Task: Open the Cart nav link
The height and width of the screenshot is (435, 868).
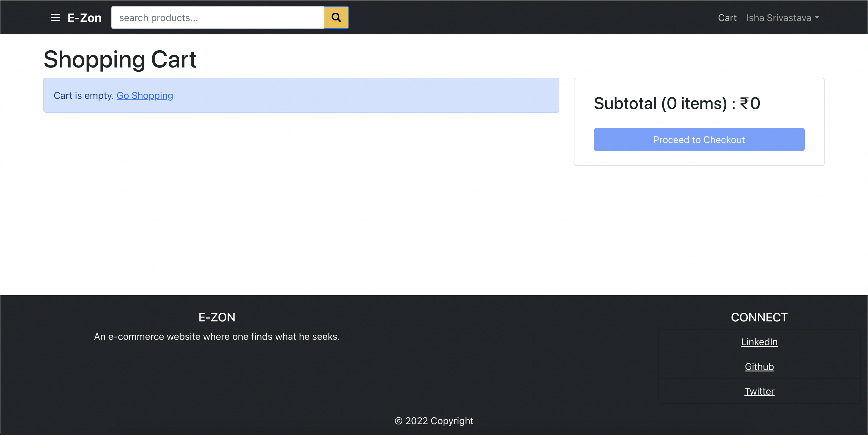Action: [x=727, y=17]
